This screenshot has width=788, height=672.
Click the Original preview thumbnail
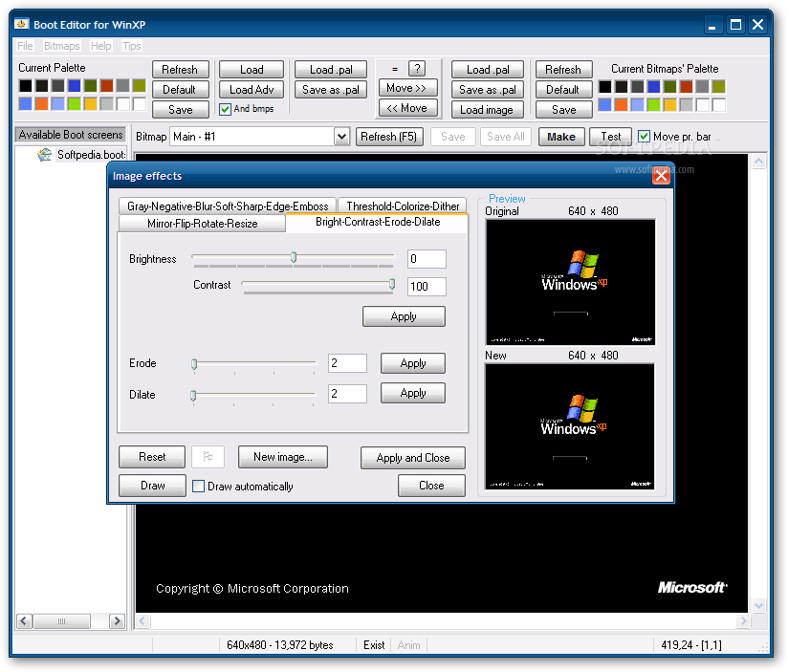pyautogui.click(x=570, y=282)
